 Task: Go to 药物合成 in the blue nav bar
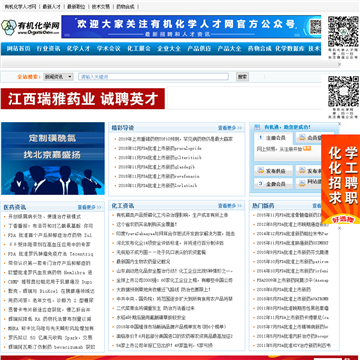tap(259, 49)
